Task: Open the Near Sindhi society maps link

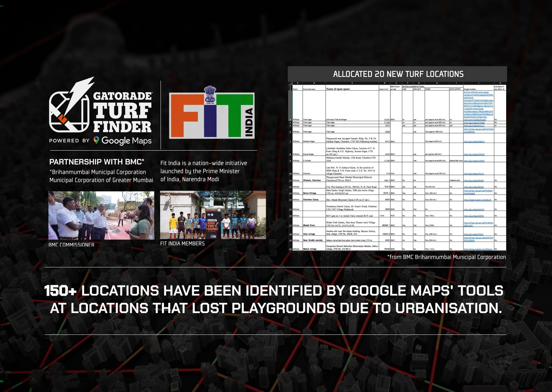Action: pos(478,239)
